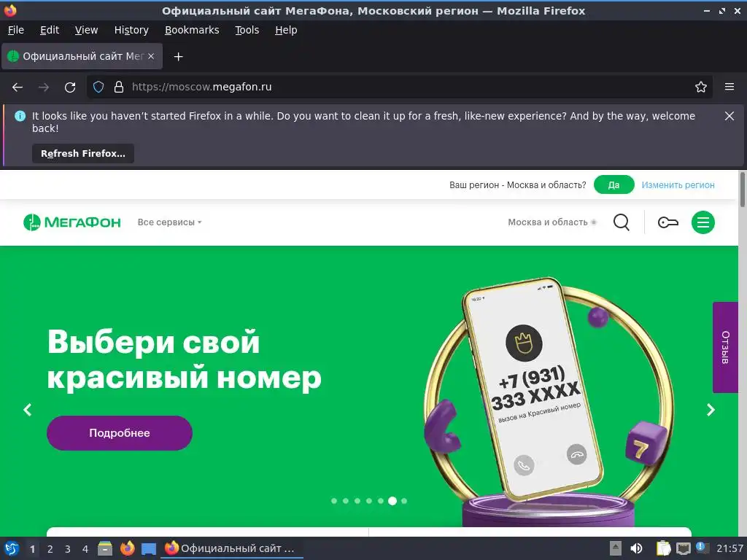Open the Help menu

pos(286,30)
